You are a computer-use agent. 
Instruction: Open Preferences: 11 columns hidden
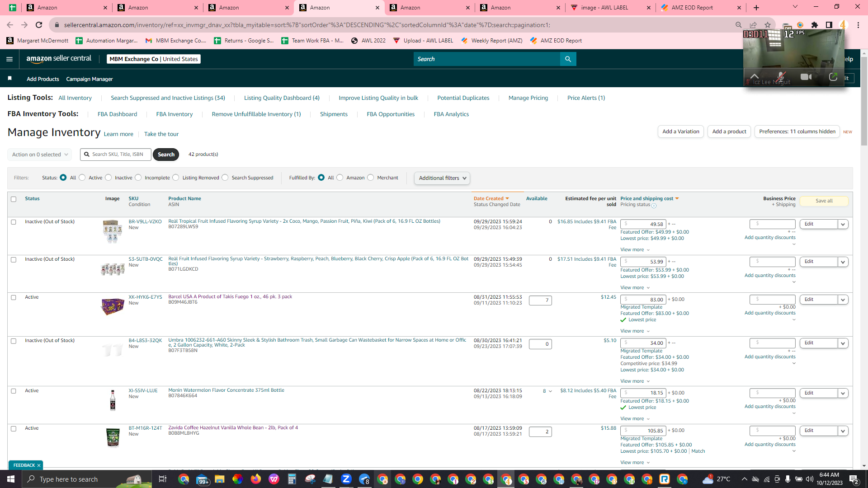(797, 131)
